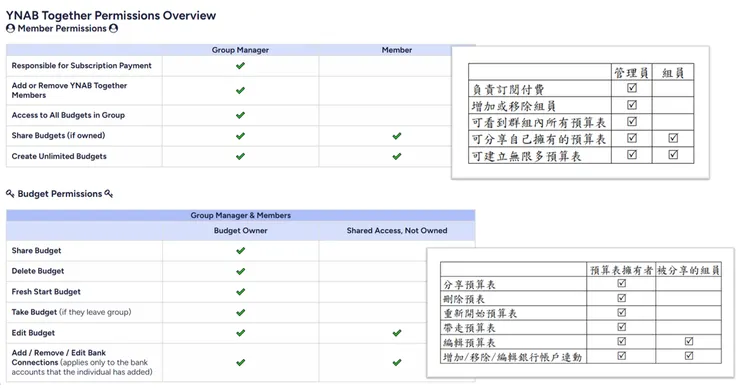
Task: Toggle 組員 checkbox for 可建立無限多預算表
Action: (673, 155)
